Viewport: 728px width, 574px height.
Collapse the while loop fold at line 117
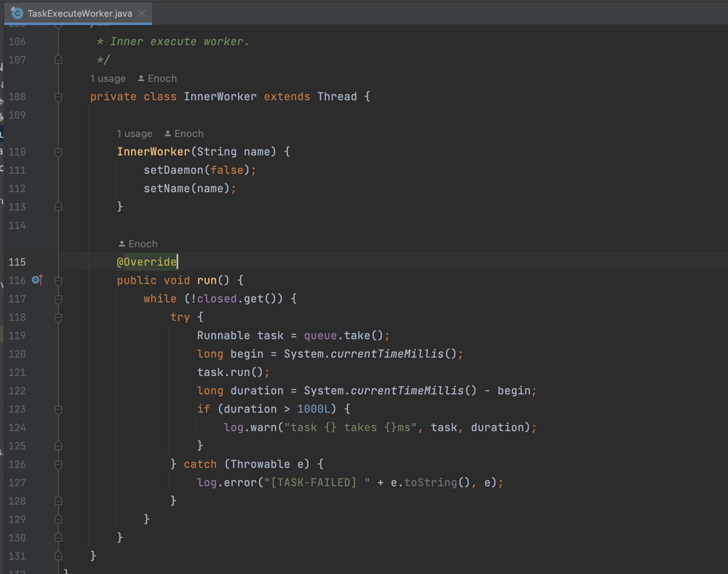[x=58, y=299]
